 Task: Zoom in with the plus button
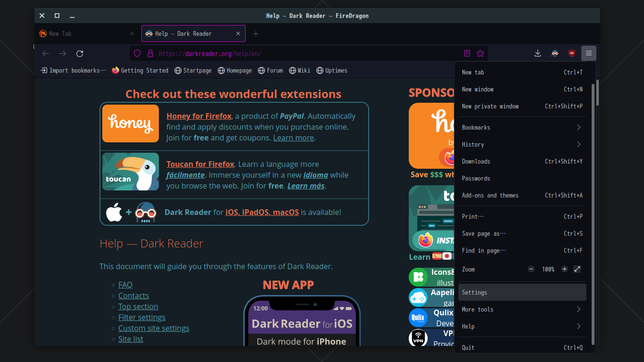(x=564, y=269)
